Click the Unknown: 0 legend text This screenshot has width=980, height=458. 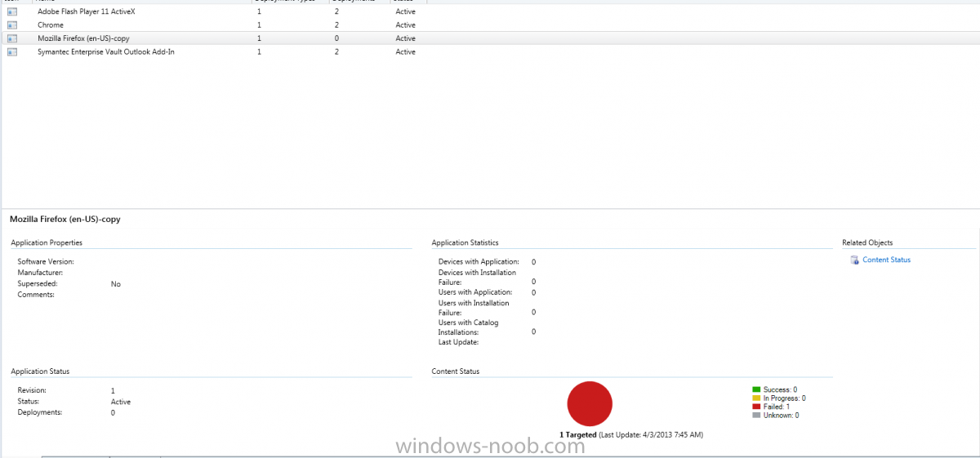pyautogui.click(x=781, y=415)
